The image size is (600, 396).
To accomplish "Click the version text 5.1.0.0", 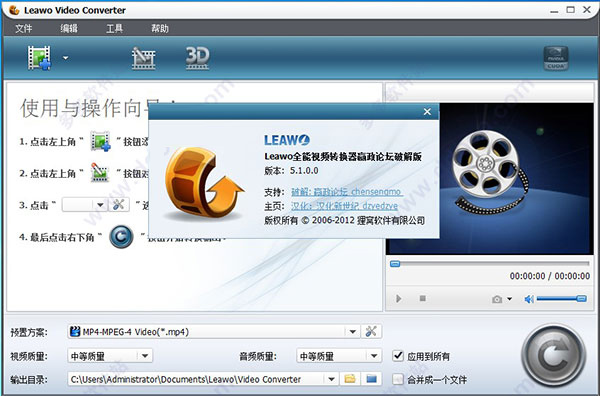I will [304, 171].
